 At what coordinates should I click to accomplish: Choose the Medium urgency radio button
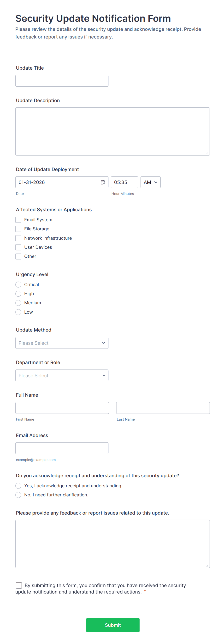pos(18,303)
